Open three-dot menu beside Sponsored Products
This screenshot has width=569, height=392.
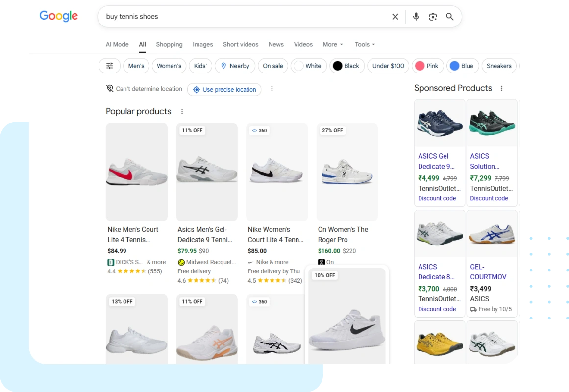coord(501,88)
